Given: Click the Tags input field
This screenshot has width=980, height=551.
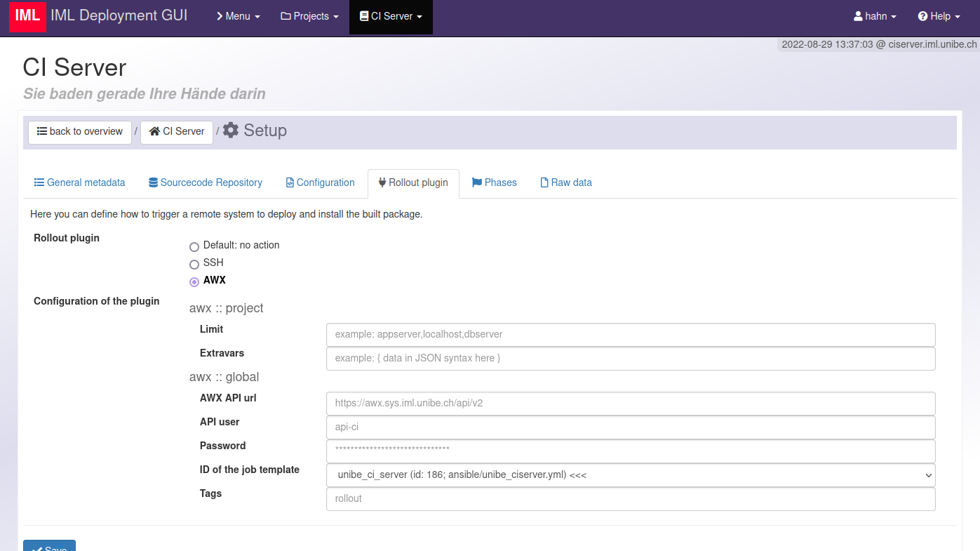Looking at the screenshot, I should [x=631, y=499].
